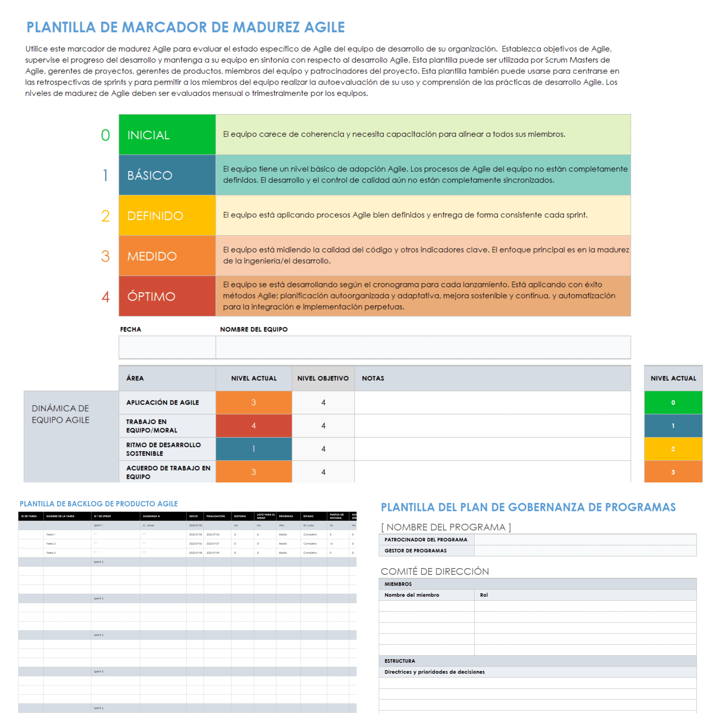Click the 'COMITÉ DE DIRECCIÓN' heading

click(x=434, y=571)
